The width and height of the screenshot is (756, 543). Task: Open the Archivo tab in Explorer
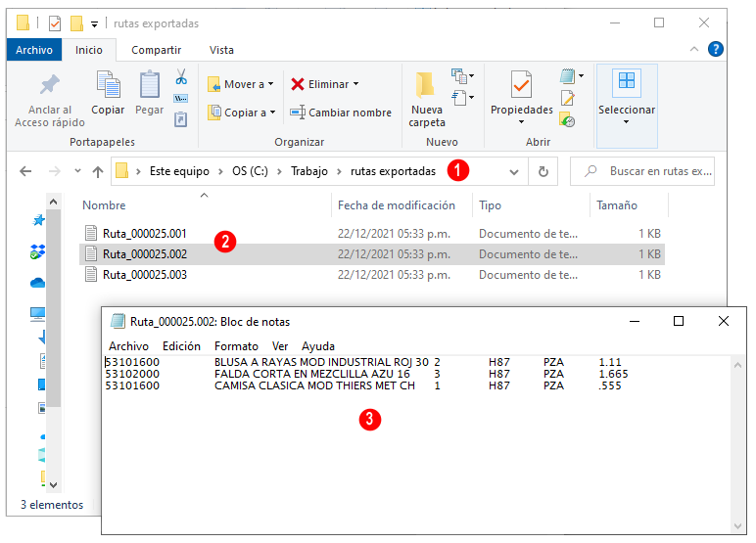pyautogui.click(x=34, y=50)
